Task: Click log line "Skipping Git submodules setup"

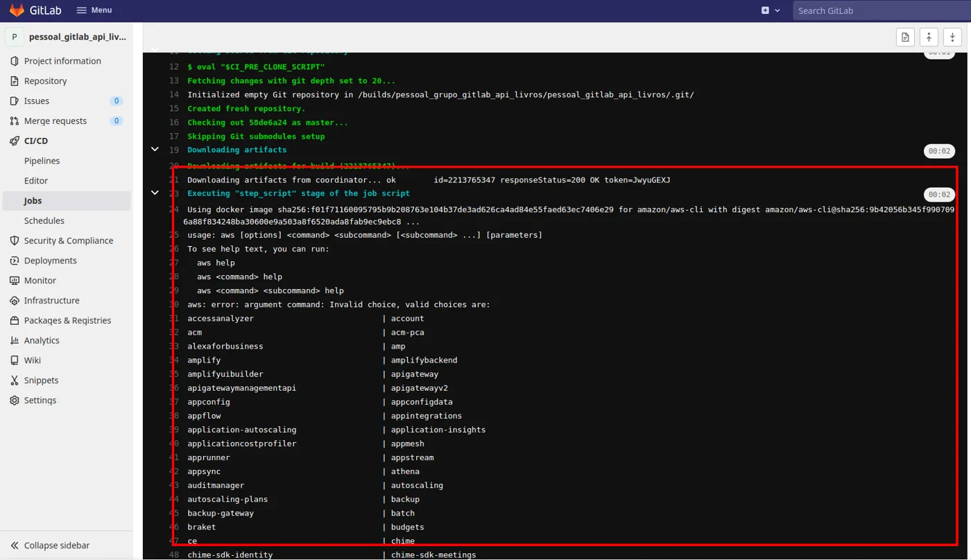Action: 256,137
